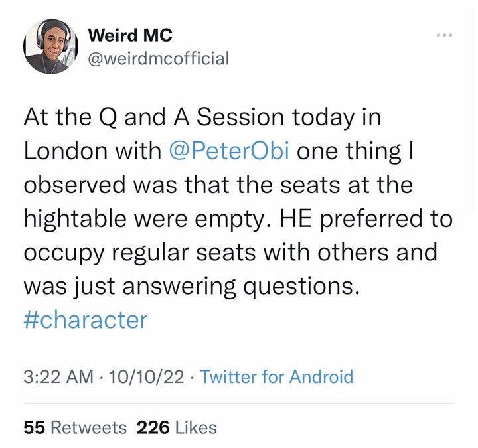
Task: View the 226 Likes list
Action: point(177,428)
